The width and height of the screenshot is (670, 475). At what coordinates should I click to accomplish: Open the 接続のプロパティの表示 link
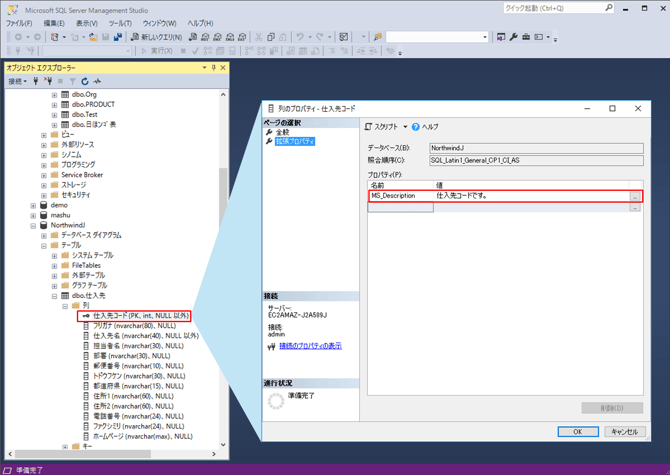point(310,346)
